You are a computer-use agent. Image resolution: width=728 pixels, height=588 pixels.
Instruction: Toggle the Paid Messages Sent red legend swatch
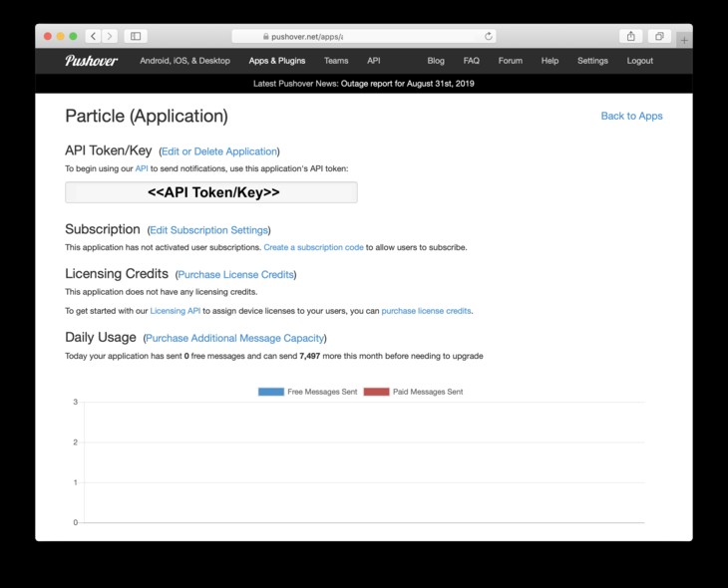click(x=376, y=392)
